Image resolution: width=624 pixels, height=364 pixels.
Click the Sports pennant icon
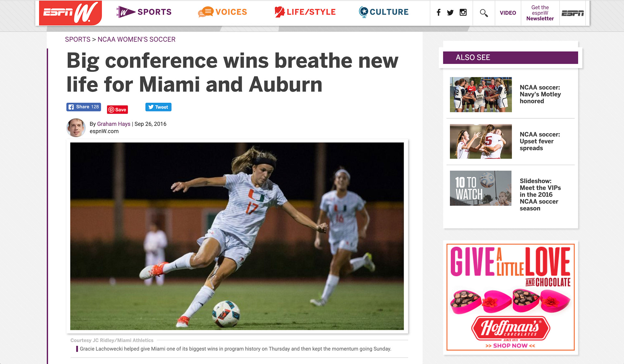point(125,12)
